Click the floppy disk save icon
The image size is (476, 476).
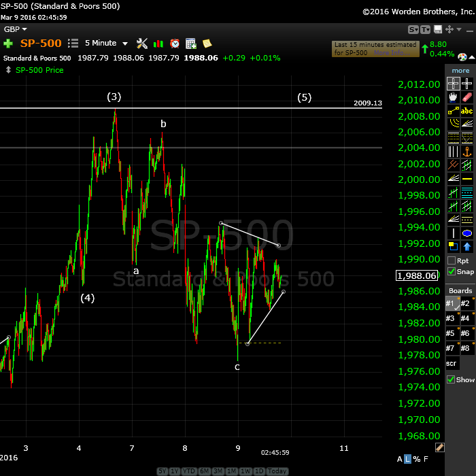[438, 29]
